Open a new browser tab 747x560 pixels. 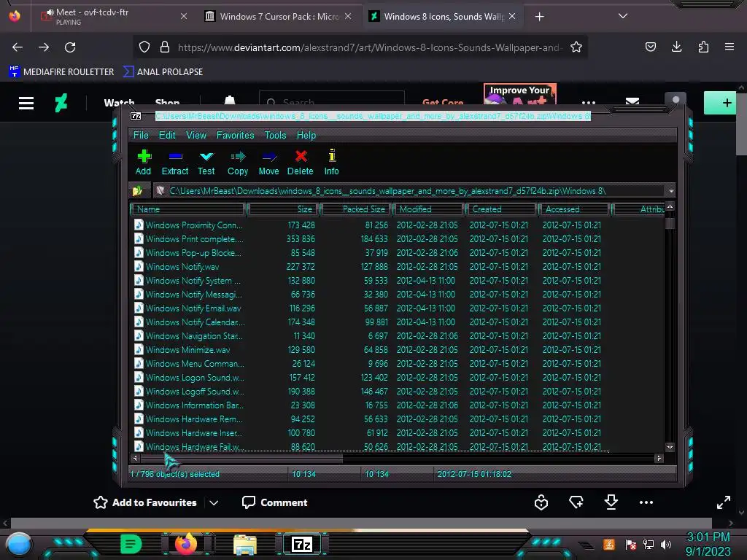(539, 17)
